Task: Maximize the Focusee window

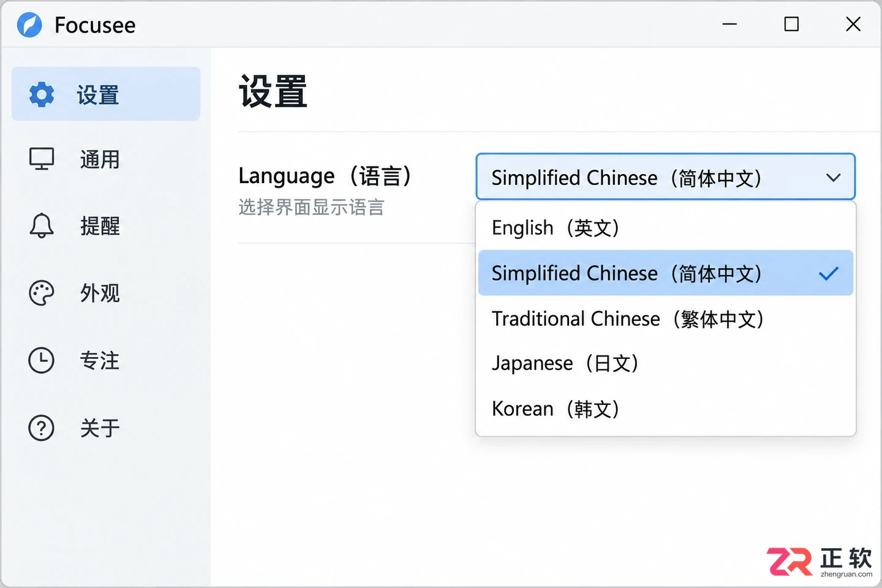Action: click(x=791, y=24)
